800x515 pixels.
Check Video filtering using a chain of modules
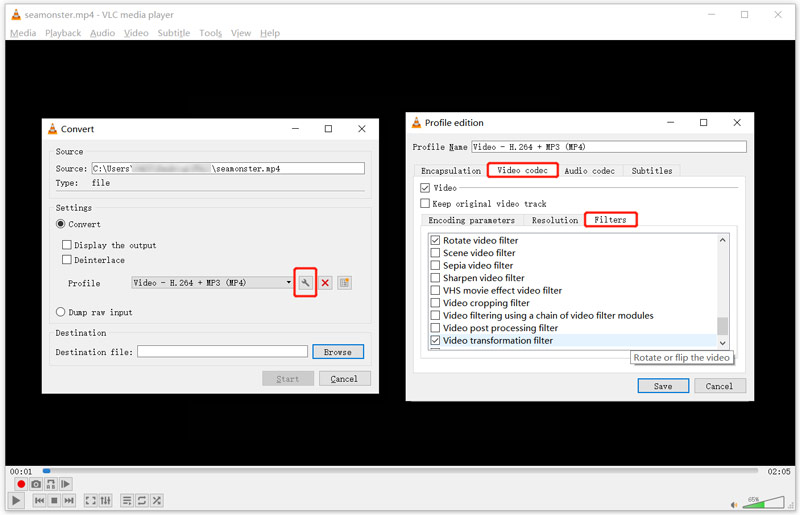tap(435, 315)
